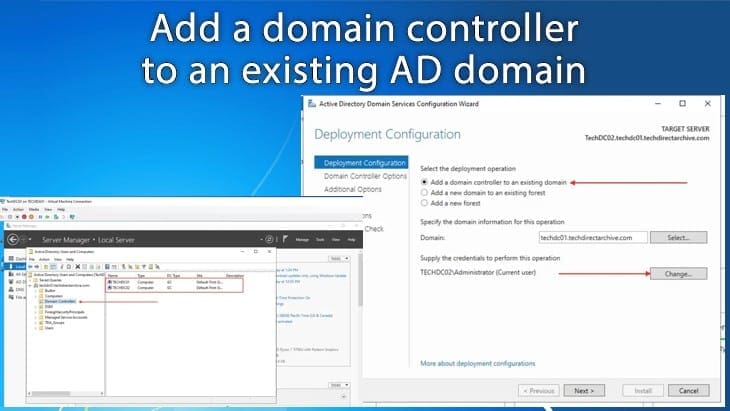Screen dimensions: 730x411
Task: Select 'Add a domain controller to an existing domain'
Action: click(424, 182)
